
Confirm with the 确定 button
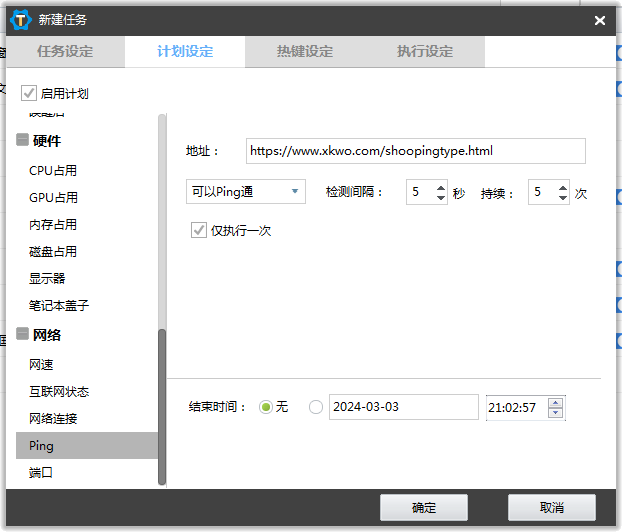coord(424,507)
